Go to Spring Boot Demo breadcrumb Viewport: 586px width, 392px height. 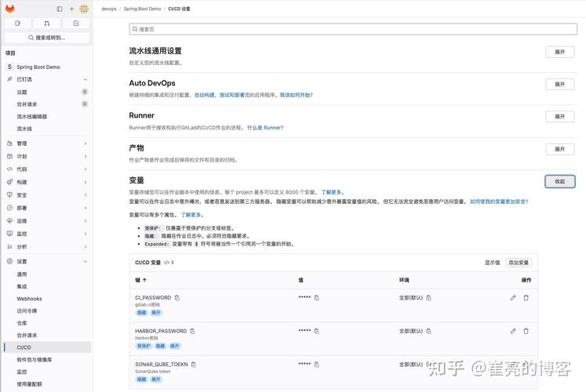pyautogui.click(x=142, y=9)
